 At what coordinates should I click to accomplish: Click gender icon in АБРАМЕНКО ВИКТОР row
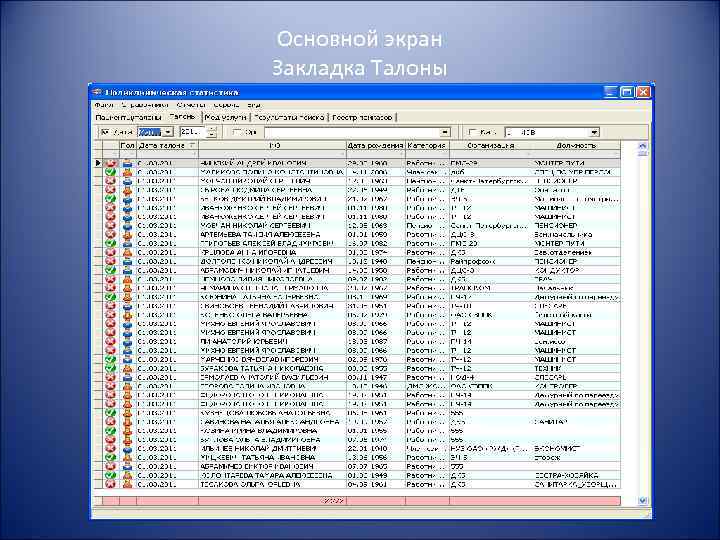pyautogui.click(x=127, y=467)
